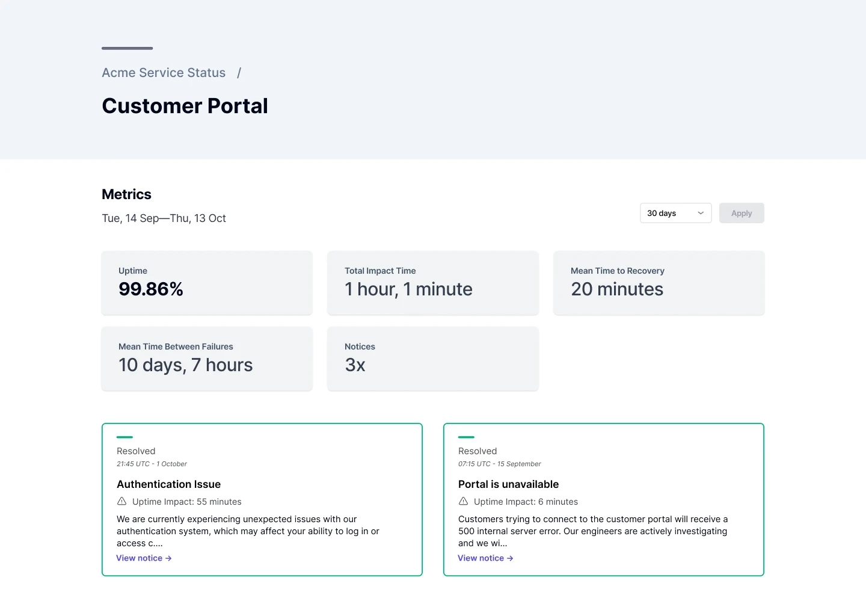866x616 pixels.
Task: Open the Acme Service Status breadcrumb
Action: [x=163, y=73]
